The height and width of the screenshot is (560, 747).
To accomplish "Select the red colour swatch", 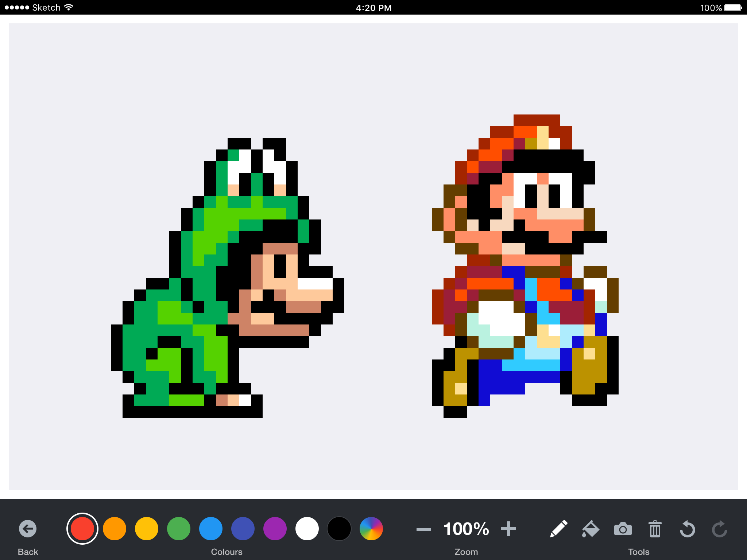I will coord(82,529).
